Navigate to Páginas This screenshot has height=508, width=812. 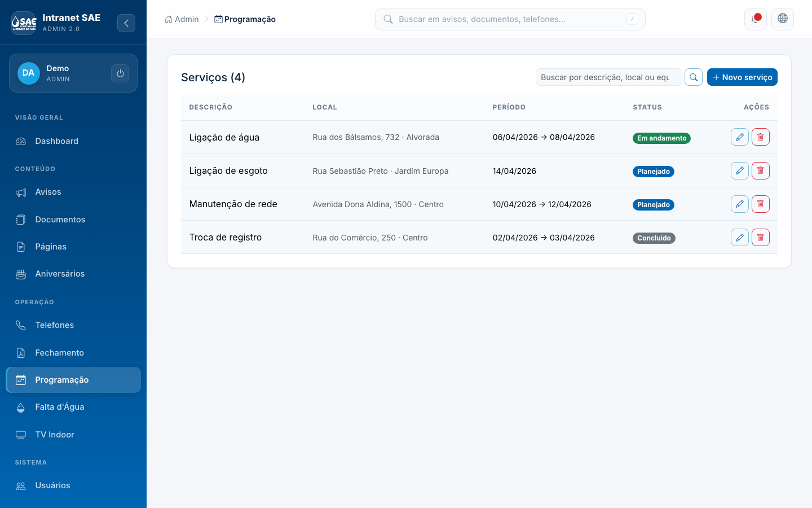[x=73, y=247]
